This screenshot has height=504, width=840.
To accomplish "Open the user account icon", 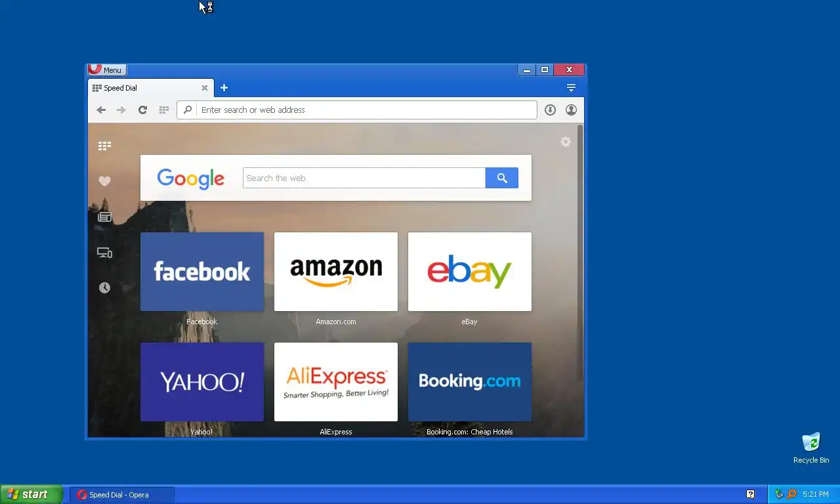I will [x=571, y=110].
